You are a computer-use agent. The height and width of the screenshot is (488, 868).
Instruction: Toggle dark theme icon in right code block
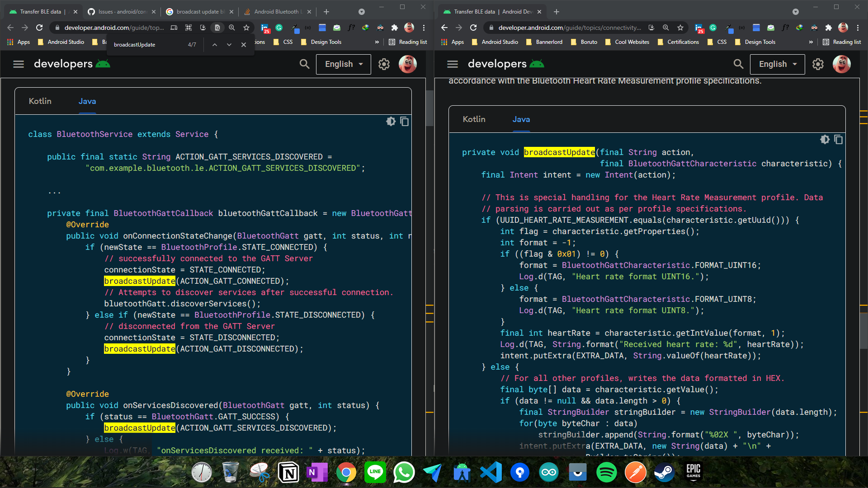825,140
